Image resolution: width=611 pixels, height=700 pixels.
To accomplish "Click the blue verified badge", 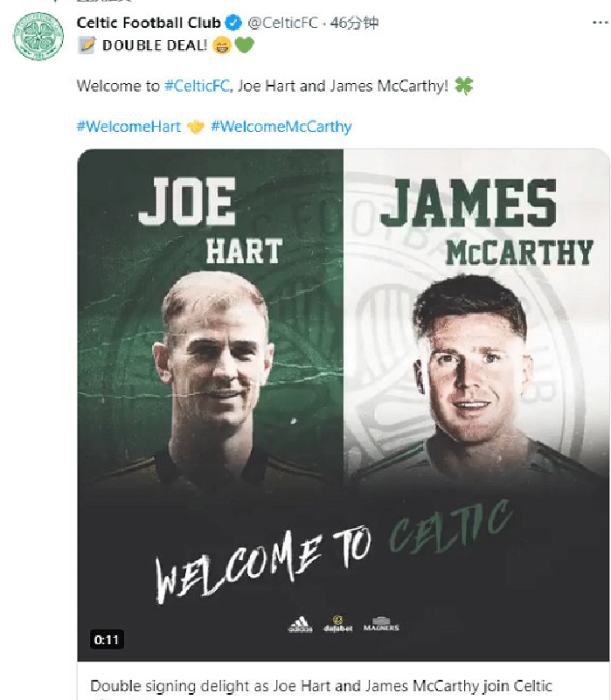I will coord(233,23).
